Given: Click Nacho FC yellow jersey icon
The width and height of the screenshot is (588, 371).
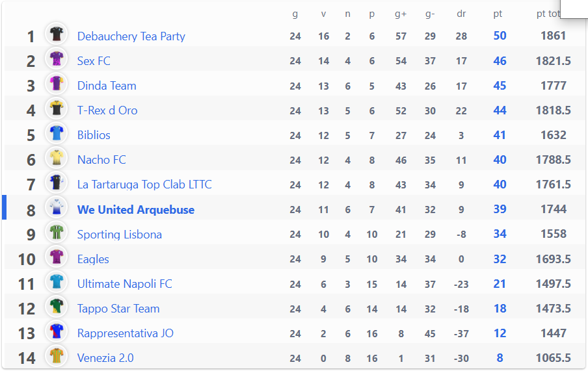Looking at the screenshot, I should [56, 158].
